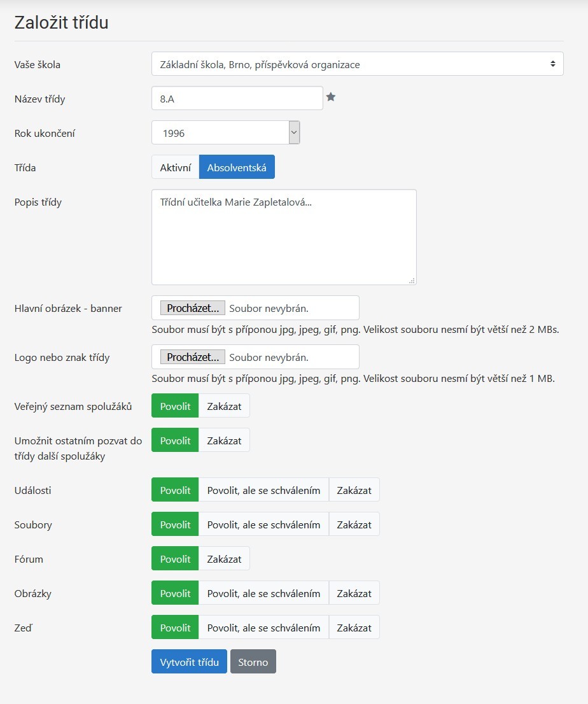The image size is (588, 704).
Task: Set Obrázky to Povolit, ale se schválením
Action: (263, 593)
